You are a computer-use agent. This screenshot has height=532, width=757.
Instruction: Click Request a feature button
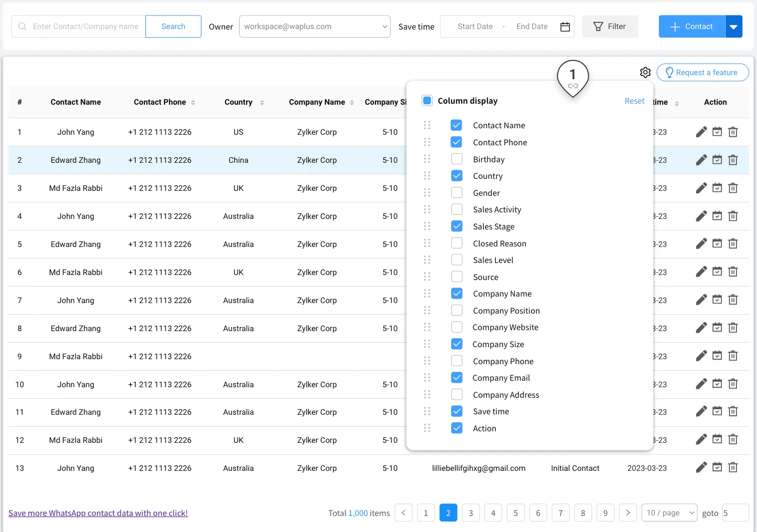tap(702, 73)
